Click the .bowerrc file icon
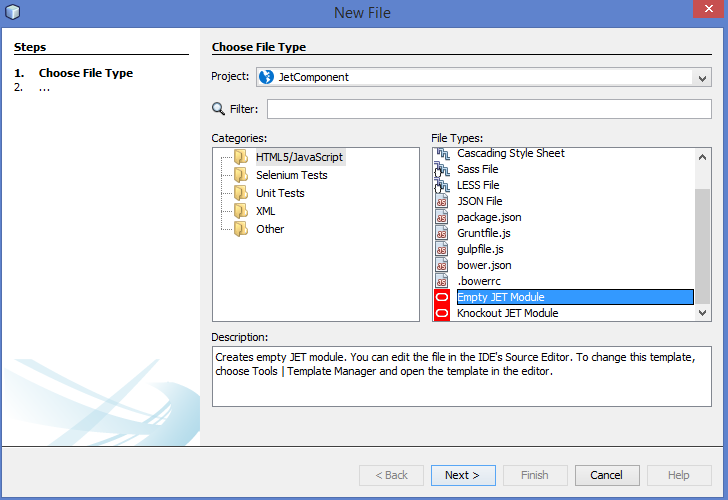 (442, 281)
